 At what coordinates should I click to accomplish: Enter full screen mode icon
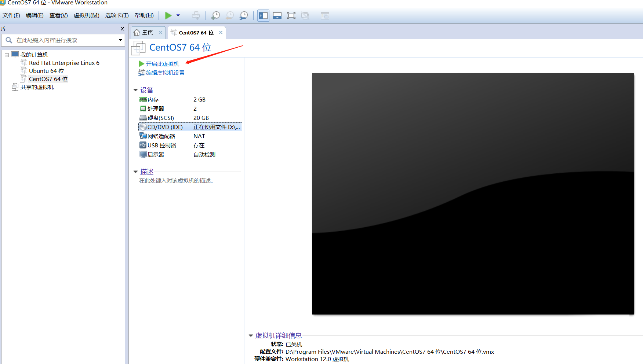[x=291, y=15]
